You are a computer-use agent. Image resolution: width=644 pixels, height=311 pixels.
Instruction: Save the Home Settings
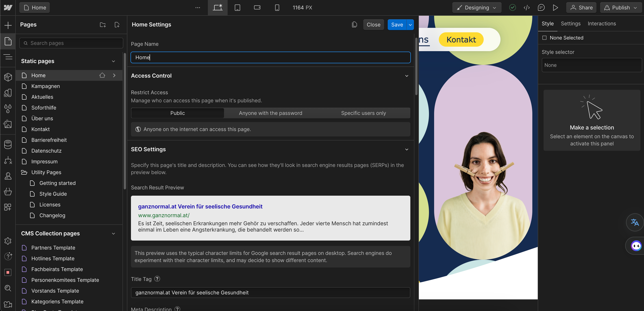tap(397, 24)
